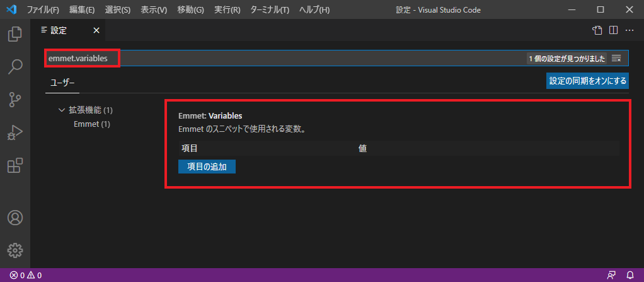Show errors and warnings in status bar
Screen dimensions: 644x282
[25, 275]
